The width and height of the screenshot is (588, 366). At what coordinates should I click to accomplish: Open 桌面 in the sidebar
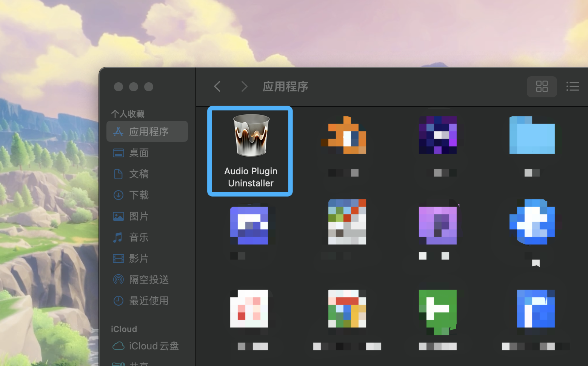[147, 153]
